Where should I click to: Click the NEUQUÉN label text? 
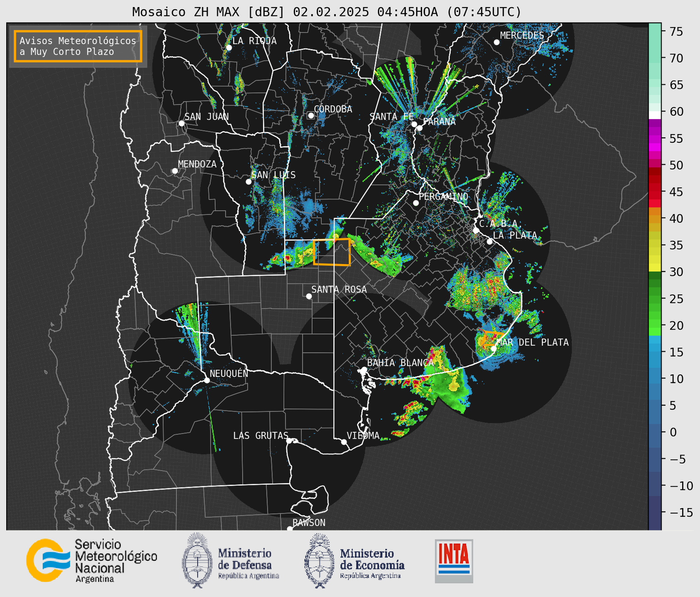point(229,373)
